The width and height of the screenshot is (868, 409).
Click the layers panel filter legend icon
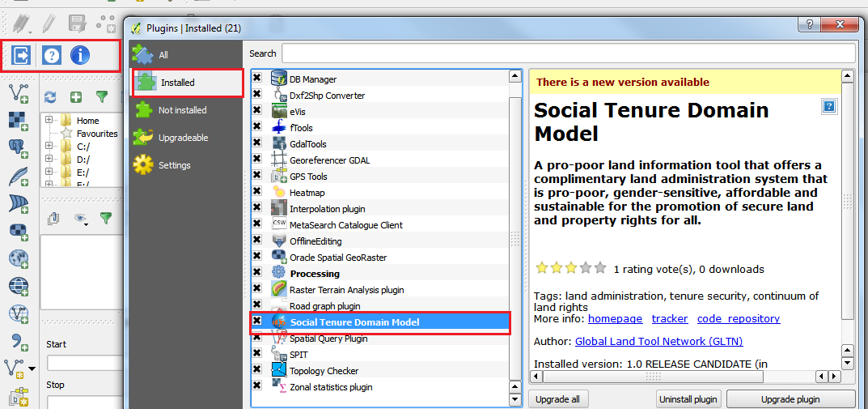click(x=106, y=219)
